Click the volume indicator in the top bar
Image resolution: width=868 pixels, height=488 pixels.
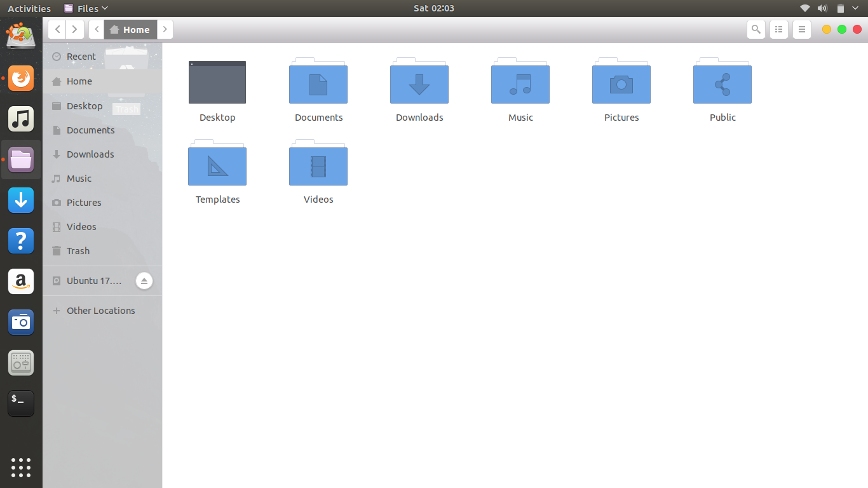tap(822, 8)
